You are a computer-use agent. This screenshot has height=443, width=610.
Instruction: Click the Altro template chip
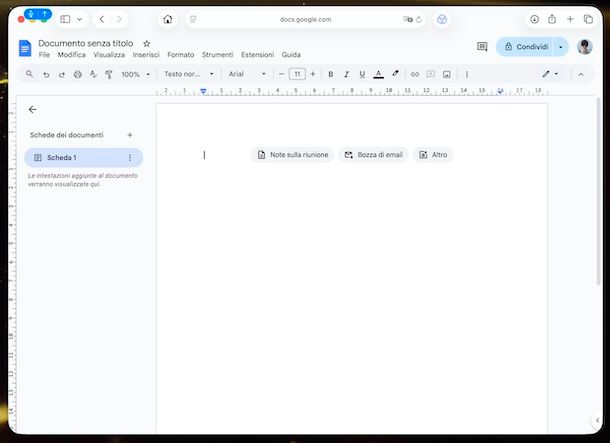[433, 155]
